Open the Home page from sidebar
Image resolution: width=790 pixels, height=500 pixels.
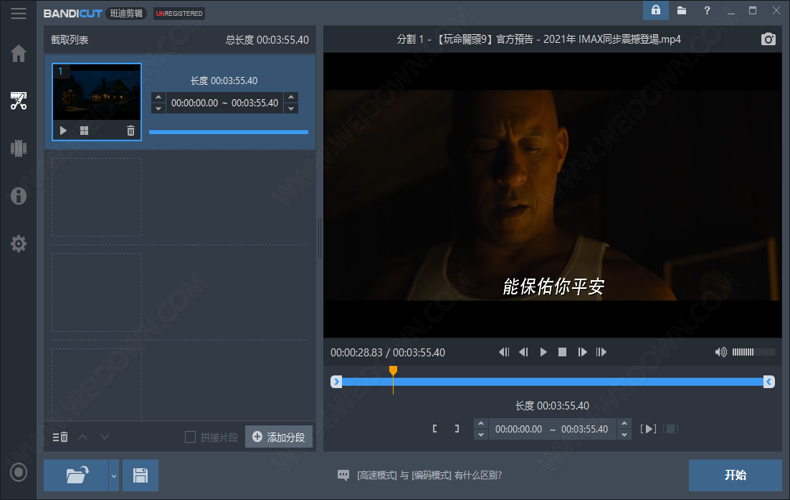tap(18, 53)
